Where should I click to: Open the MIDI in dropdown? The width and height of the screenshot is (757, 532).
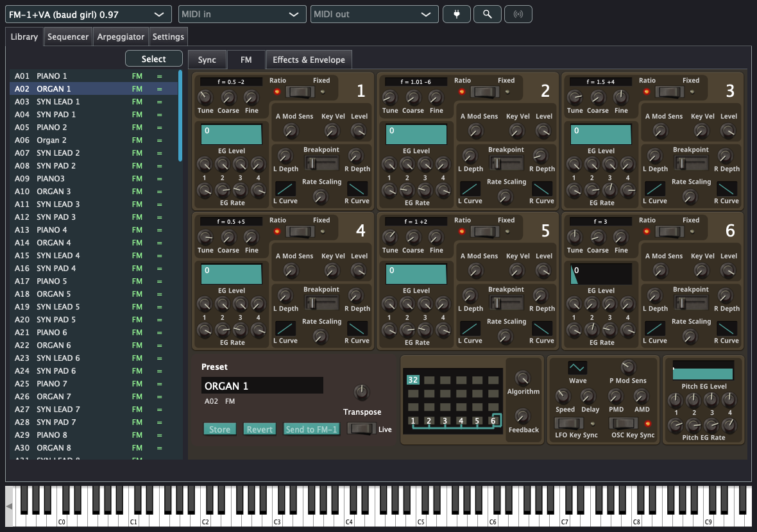click(242, 15)
